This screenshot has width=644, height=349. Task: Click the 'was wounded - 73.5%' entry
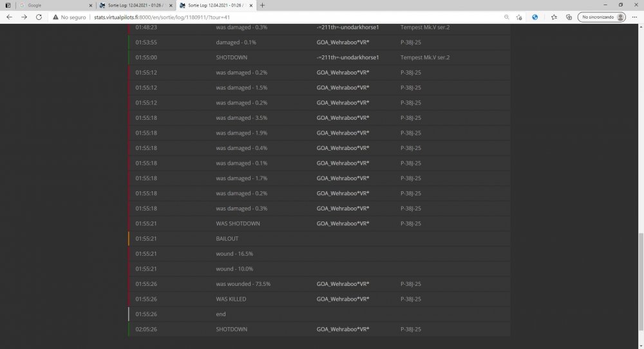[243, 284]
